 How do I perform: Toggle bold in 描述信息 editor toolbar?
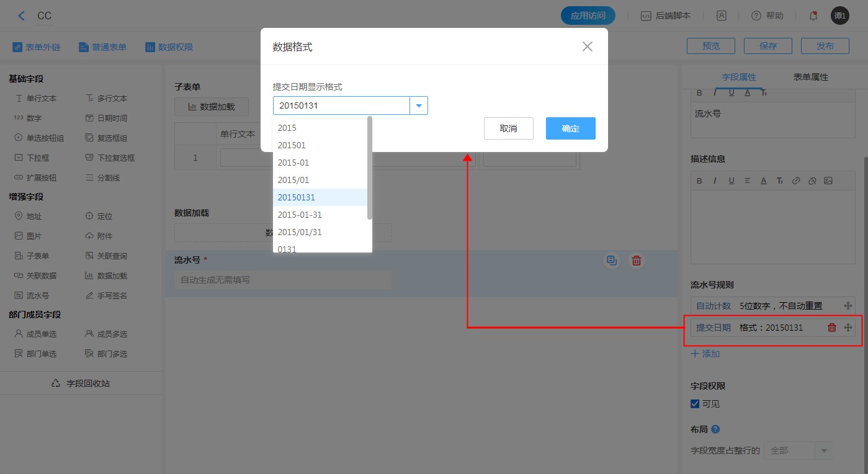click(699, 181)
